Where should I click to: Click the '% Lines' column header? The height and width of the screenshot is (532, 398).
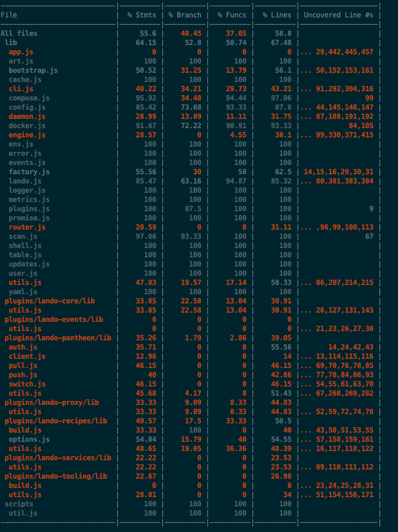277,15
